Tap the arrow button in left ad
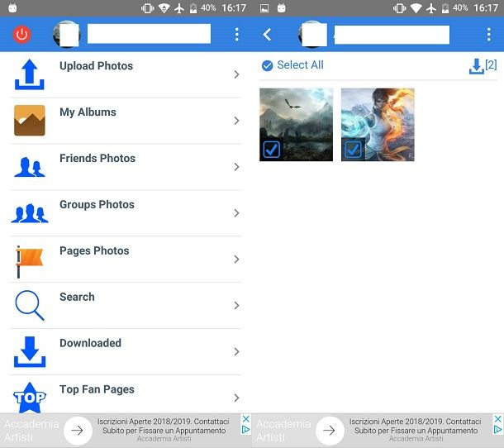The image size is (504, 448). pyautogui.click(x=78, y=431)
